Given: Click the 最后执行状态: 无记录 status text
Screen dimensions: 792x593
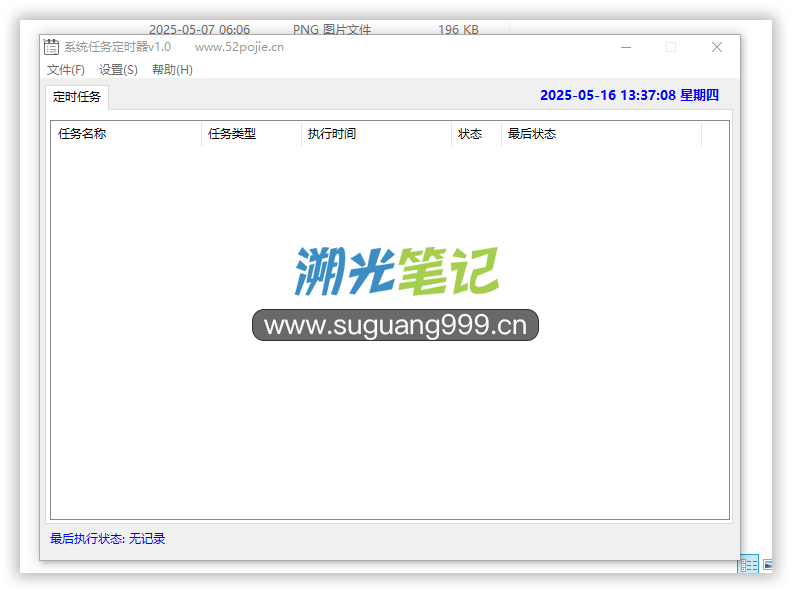Looking at the screenshot, I should tap(108, 539).
